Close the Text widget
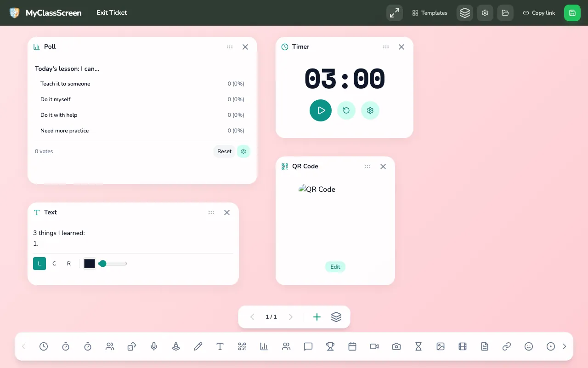 pos(227,213)
